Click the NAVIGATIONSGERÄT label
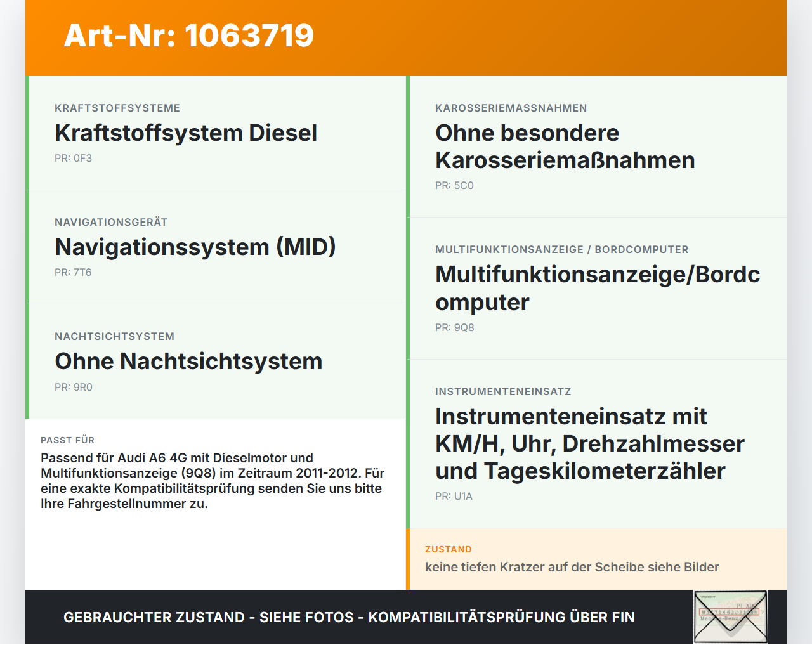812x645 pixels. point(111,223)
